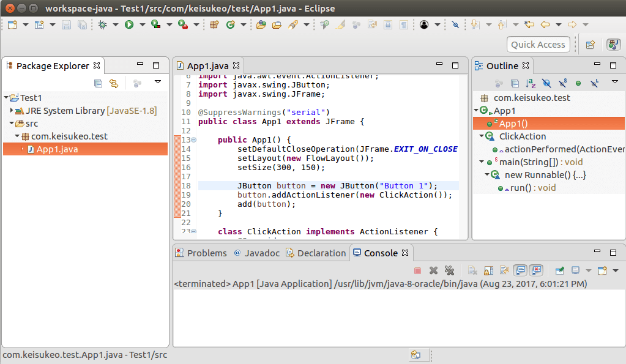Save all open files

click(83, 24)
